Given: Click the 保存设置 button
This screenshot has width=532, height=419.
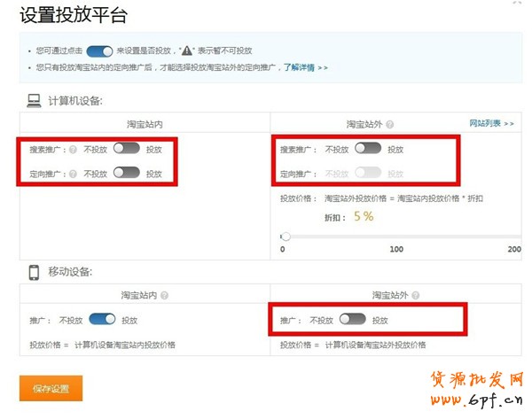Looking at the screenshot, I should 51,388.
